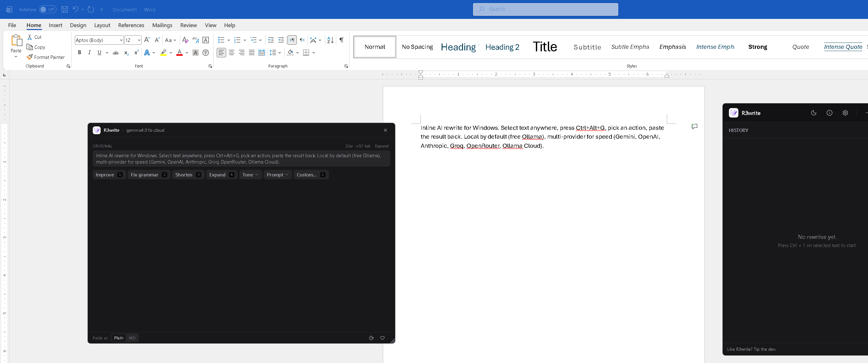Redo the last action

[x=91, y=9]
